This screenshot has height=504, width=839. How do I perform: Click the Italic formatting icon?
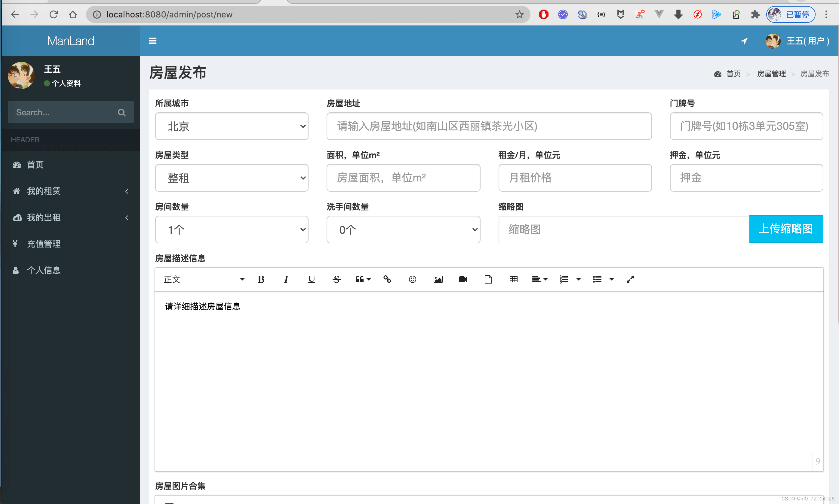point(285,280)
